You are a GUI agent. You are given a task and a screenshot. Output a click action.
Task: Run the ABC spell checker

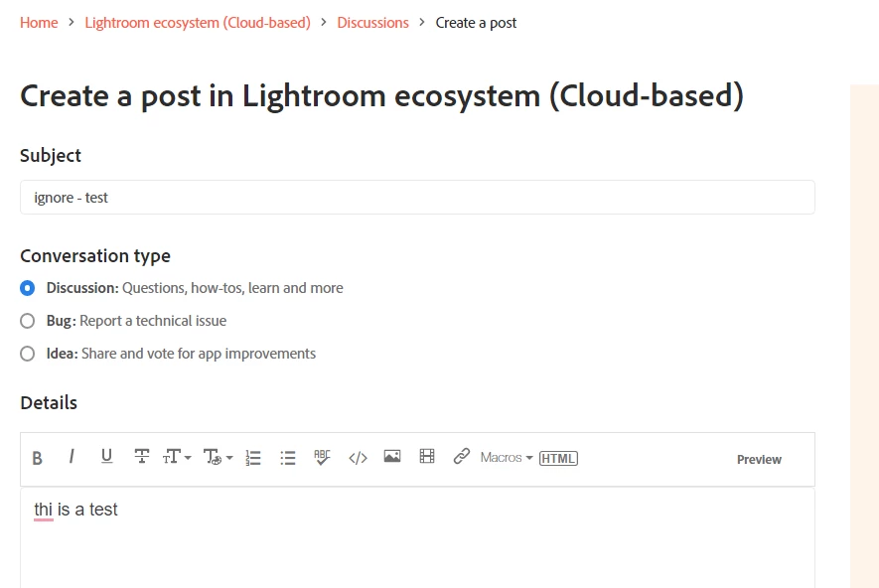tap(322, 458)
